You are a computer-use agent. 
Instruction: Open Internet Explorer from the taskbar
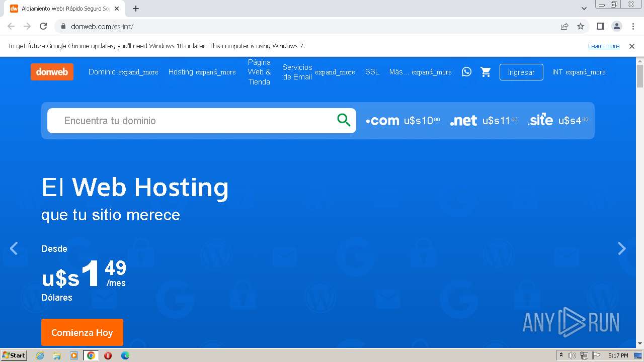(x=40, y=355)
